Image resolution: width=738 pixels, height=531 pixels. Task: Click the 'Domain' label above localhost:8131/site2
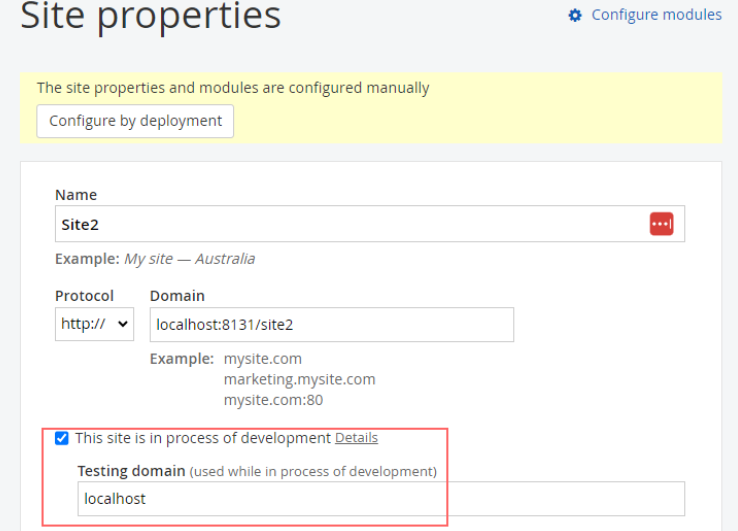click(177, 296)
